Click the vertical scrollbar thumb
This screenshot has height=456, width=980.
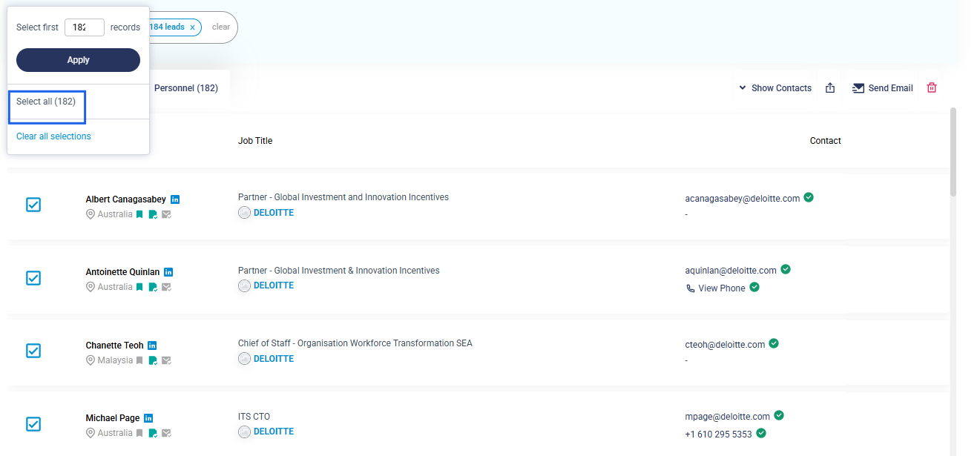click(x=953, y=152)
